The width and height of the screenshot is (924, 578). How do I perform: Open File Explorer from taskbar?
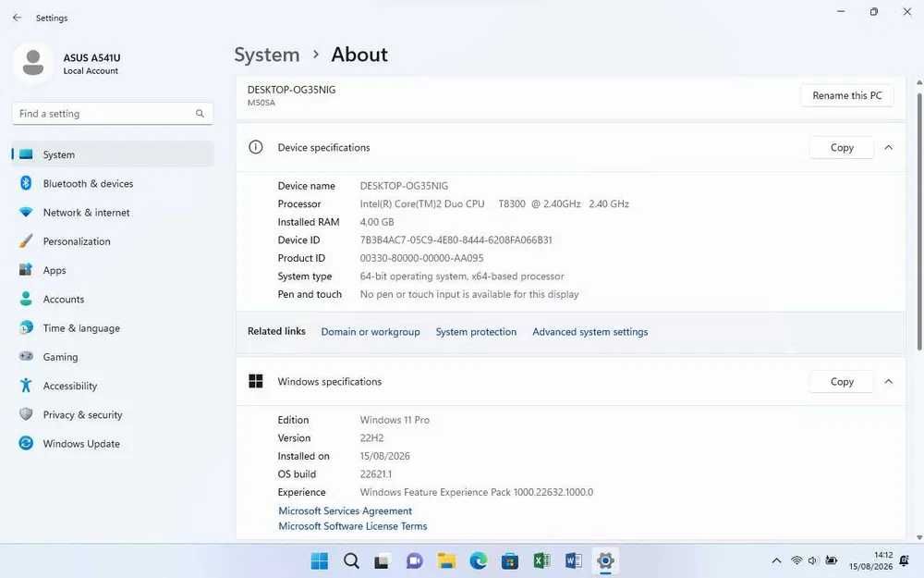pos(446,561)
